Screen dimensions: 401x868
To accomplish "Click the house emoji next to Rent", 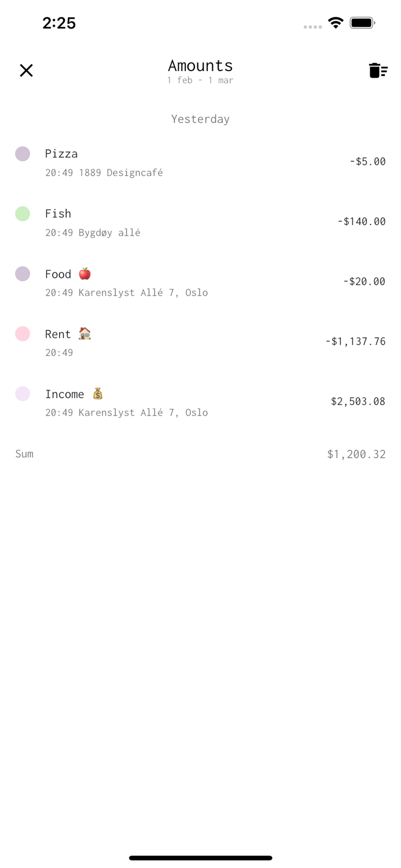I will (84, 333).
